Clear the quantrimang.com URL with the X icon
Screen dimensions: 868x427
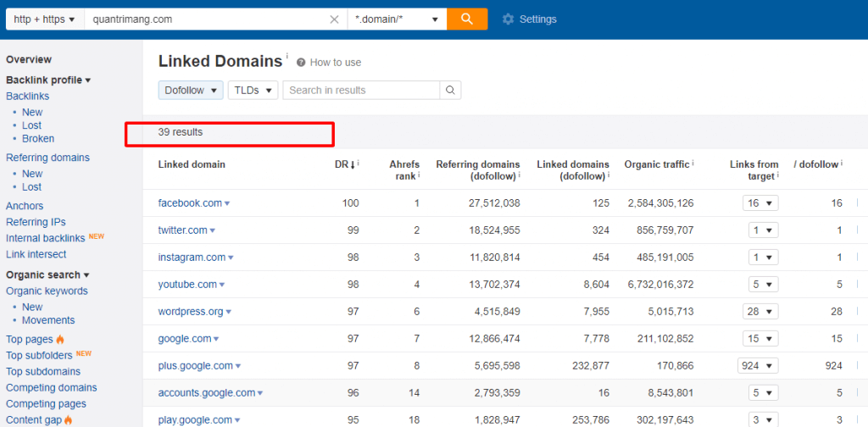(x=334, y=19)
